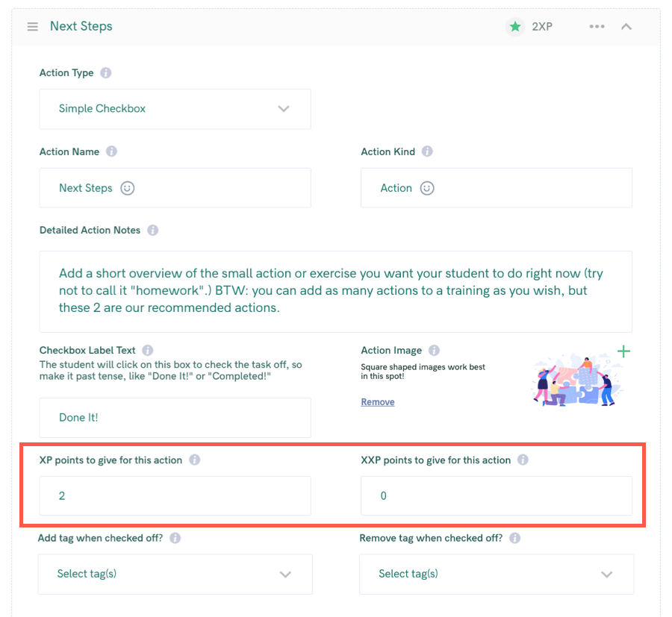The height and width of the screenshot is (617, 672).
Task: Open emoji picker in Action Name field
Action: pyautogui.click(x=127, y=188)
